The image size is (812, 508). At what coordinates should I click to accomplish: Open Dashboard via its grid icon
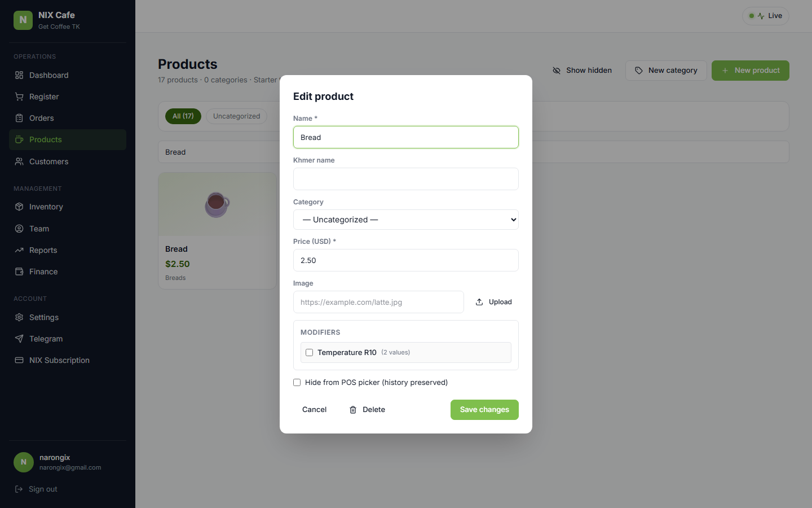[x=19, y=75]
